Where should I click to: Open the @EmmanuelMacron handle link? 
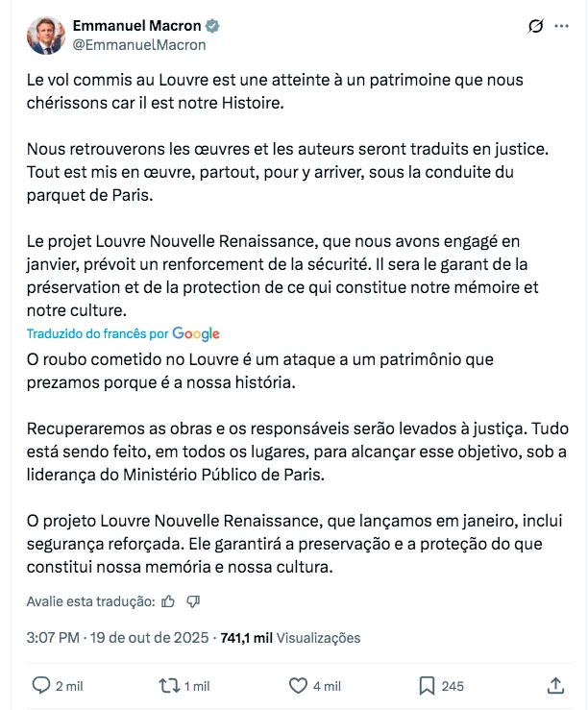pyautogui.click(x=138, y=44)
